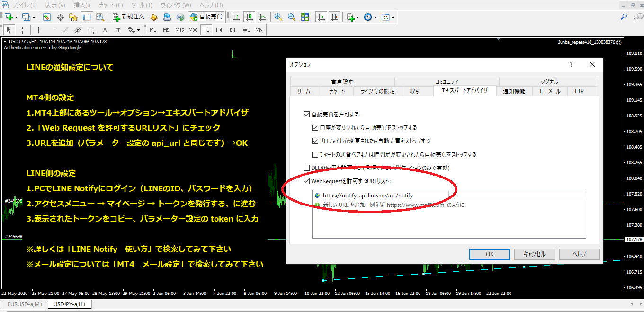Viewport: 644px width, 312px height.
Task: Switch the timeframe to D1
Action: click(233, 30)
